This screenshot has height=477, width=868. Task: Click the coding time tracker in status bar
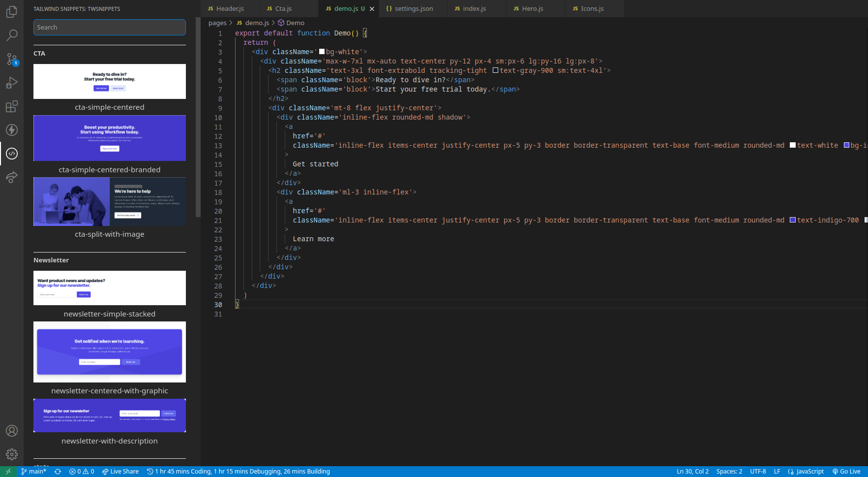click(x=239, y=472)
